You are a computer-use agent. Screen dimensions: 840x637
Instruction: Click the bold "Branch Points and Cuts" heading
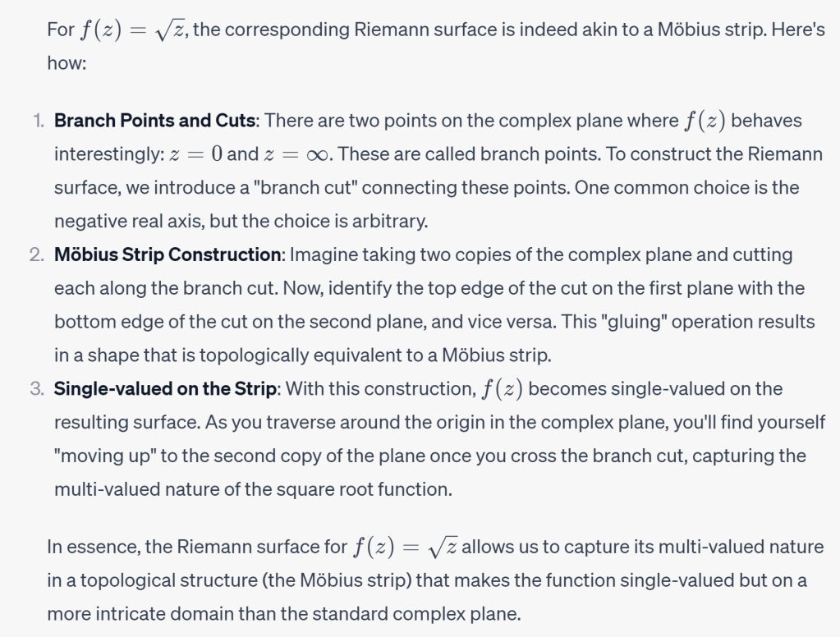[156, 121]
